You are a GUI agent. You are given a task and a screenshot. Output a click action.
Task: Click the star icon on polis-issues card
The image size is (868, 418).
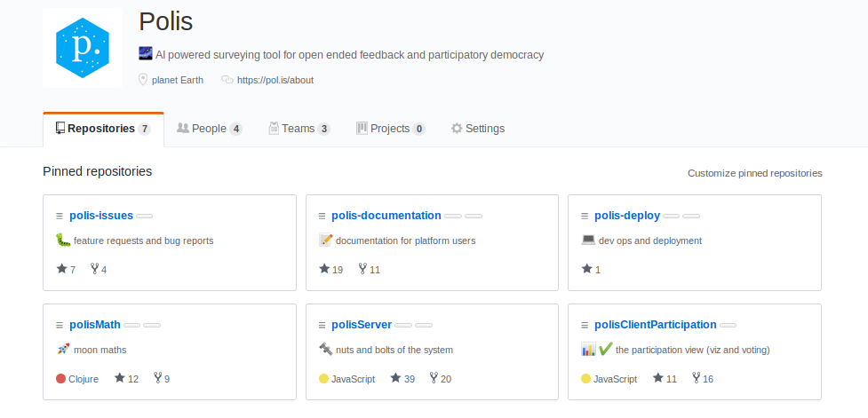coord(61,269)
